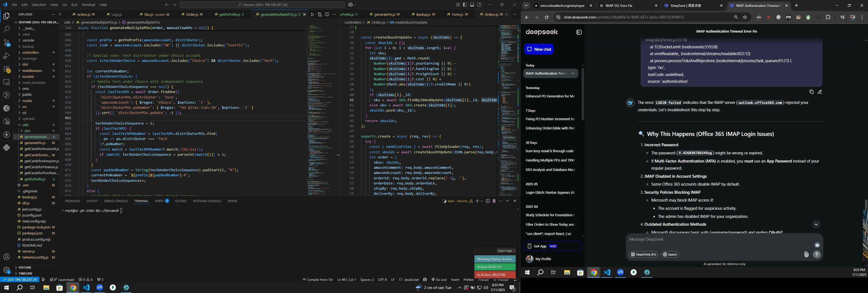
Task: Reload the DeepSeek page in Chrome
Action: (547, 17)
